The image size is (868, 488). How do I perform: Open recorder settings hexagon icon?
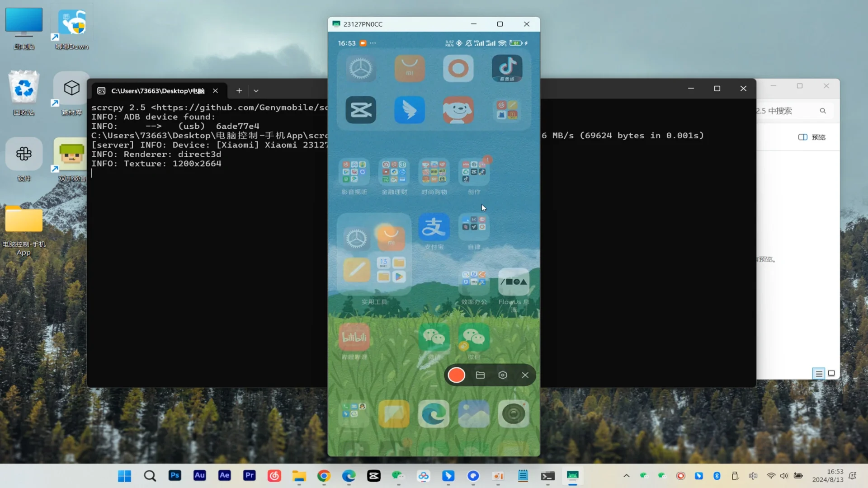coord(503,375)
